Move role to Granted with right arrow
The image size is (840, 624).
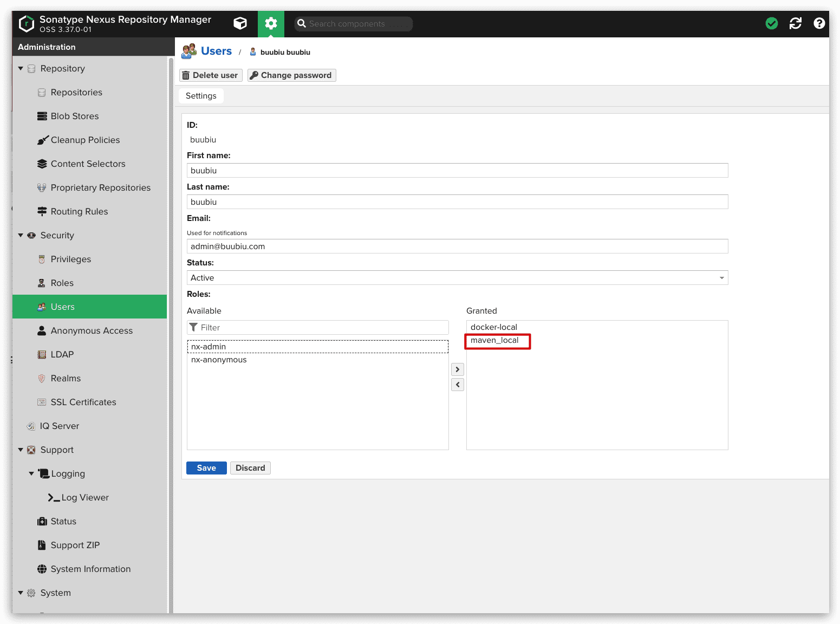coord(458,369)
